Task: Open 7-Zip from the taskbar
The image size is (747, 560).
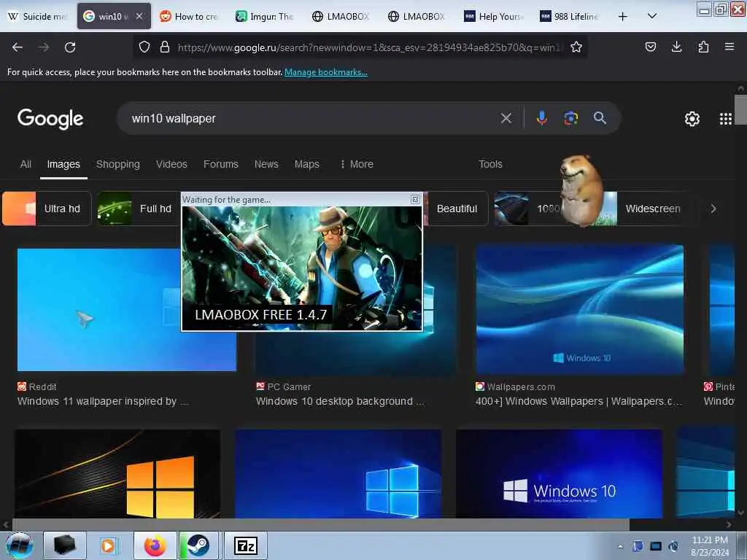Action: coord(246,545)
